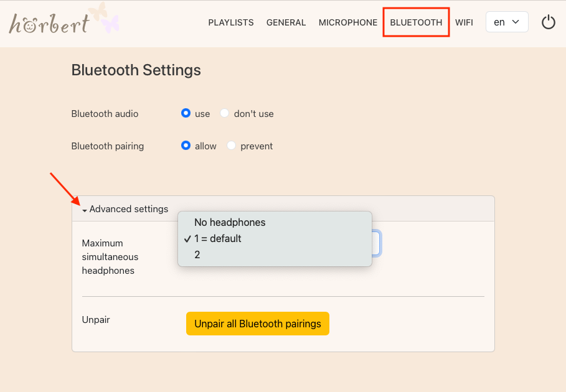Select 'use' for Bluetooth audio
The height and width of the screenshot is (392, 566).
[186, 113]
